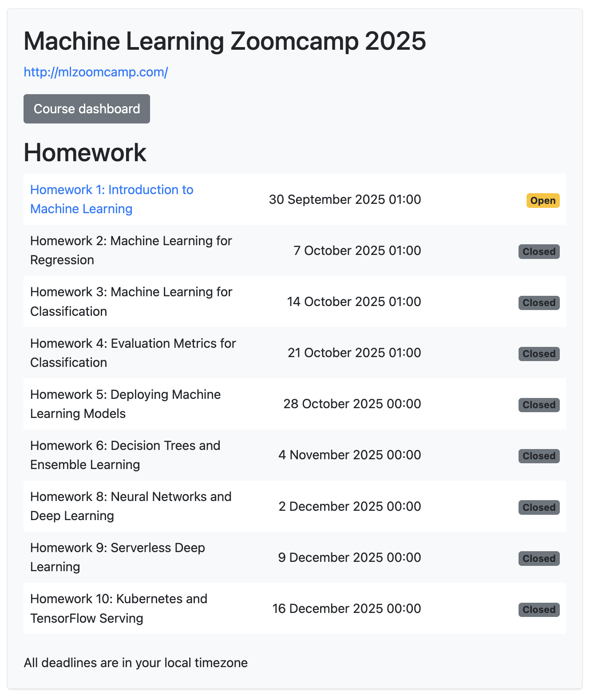Click the yellow Open status badge
Image resolution: width=594 pixels, height=700 pixels.
pyautogui.click(x=543, y=201)
